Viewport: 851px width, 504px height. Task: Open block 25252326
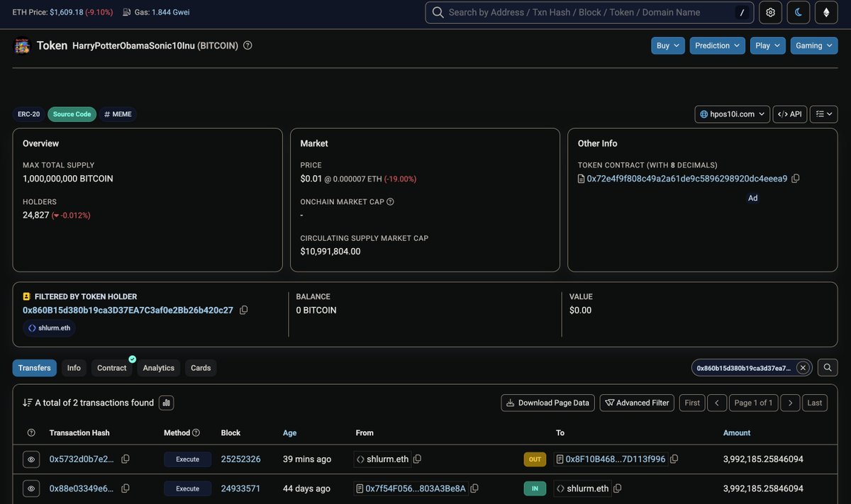click(x=240, y=459)
